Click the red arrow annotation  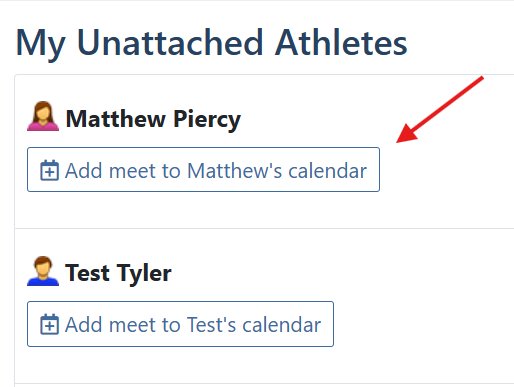[440, 110]
